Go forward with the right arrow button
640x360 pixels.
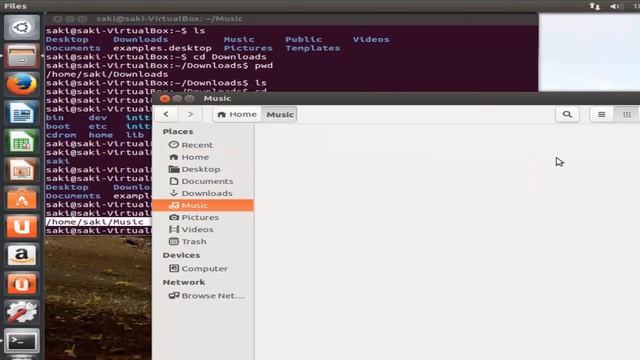coord(190,114)
